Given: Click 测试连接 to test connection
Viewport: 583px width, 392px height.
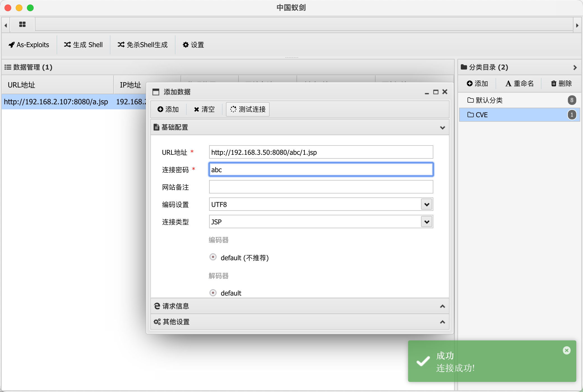Looking at the screenshot, I should pyautogui.click(x=248, y=109).
